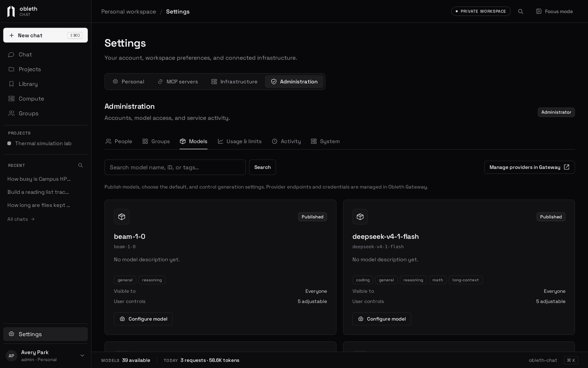Viewport: 588px width, 368px height.
Task: Open the All chats link
Action: click(x=21, y=219)
